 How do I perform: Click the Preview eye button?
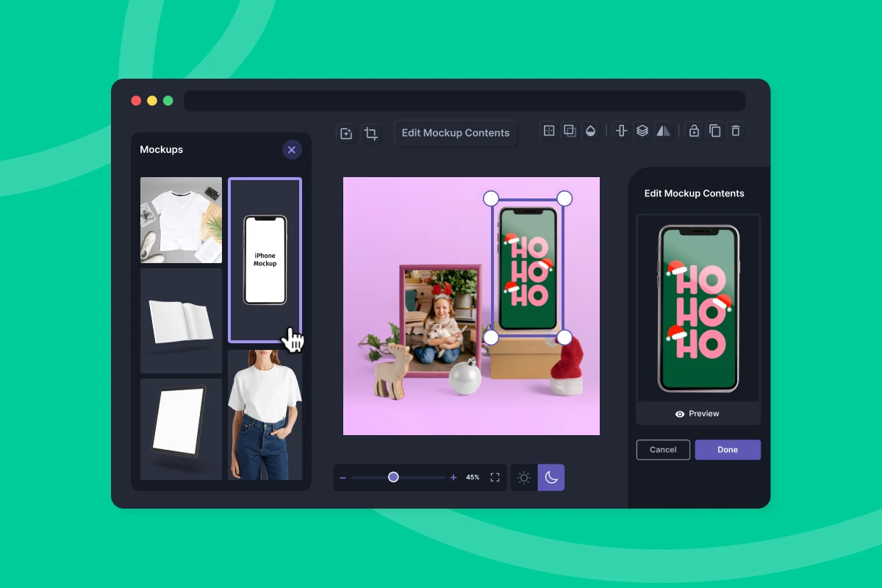[698, 414]
